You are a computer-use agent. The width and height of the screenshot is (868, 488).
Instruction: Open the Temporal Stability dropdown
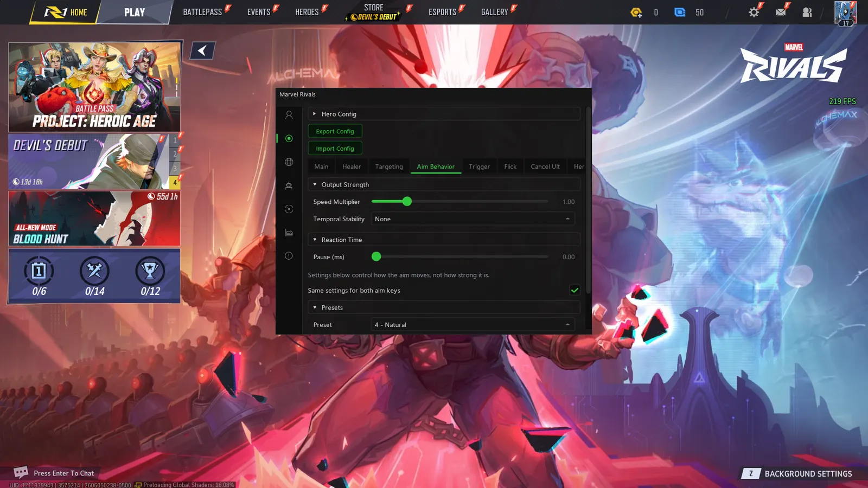(x=473, y=219)
